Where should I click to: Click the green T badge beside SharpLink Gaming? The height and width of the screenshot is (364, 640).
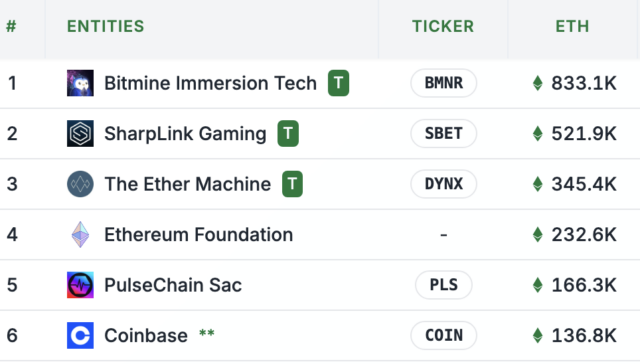click(x=288, y=133)
